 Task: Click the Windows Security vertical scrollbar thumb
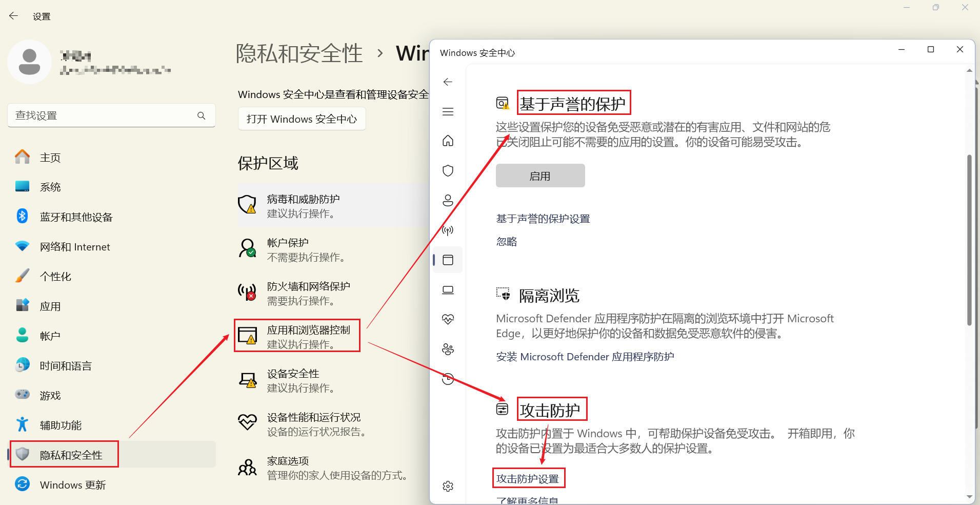click(969, 240)
